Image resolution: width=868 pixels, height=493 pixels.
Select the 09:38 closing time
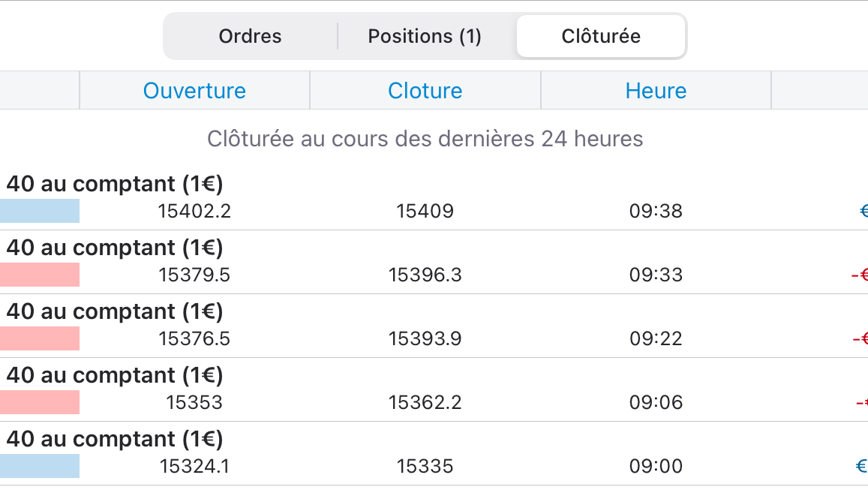tap(656, 212)
